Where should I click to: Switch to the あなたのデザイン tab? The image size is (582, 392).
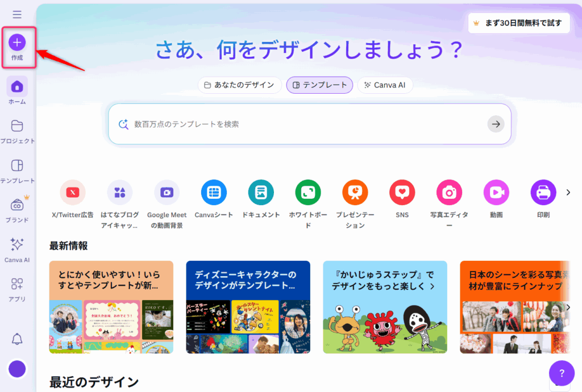(x=240, y=85)
